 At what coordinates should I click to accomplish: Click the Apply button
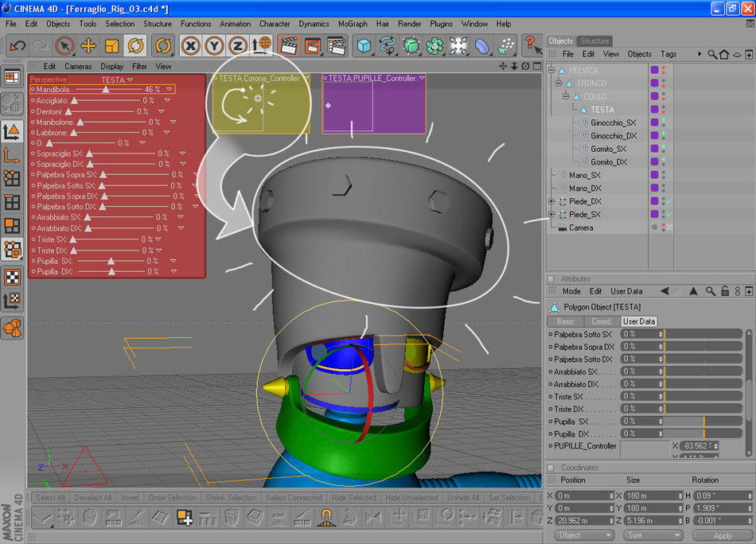click(723, 535)
